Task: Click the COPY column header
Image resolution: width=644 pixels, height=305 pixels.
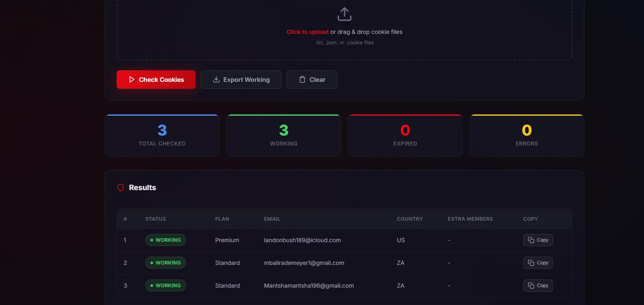Action: (531, 219)
